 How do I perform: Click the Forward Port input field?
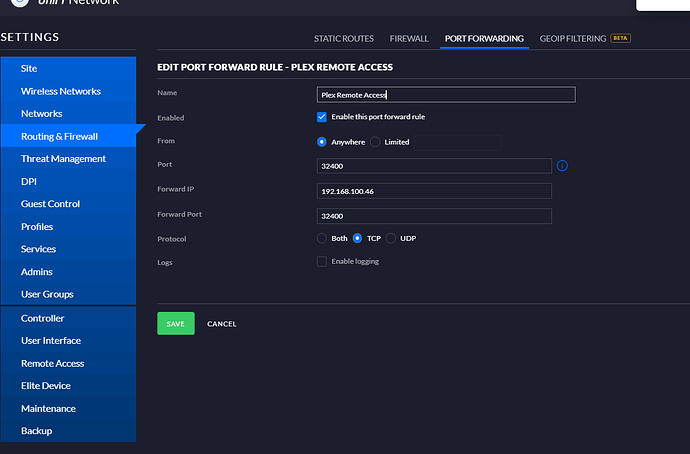pyautogui.click(x=434, y=216)
